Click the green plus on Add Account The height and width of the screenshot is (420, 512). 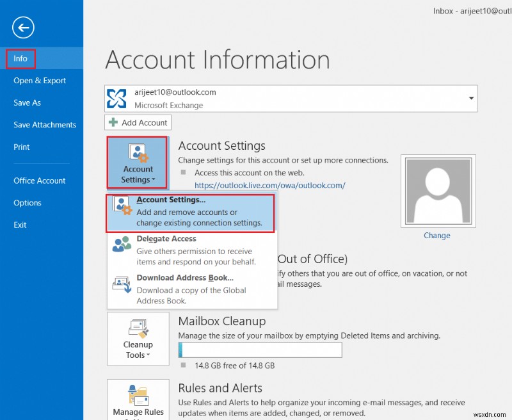coord(113,122)
